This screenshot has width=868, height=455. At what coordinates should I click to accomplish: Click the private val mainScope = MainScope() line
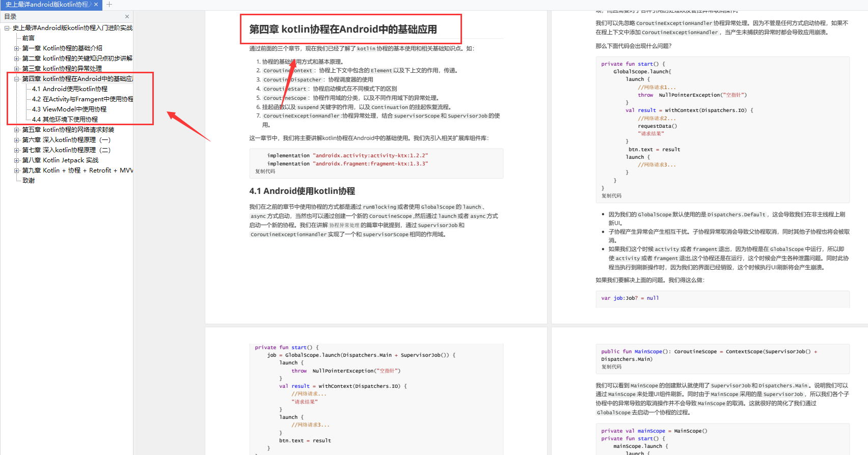654,431
